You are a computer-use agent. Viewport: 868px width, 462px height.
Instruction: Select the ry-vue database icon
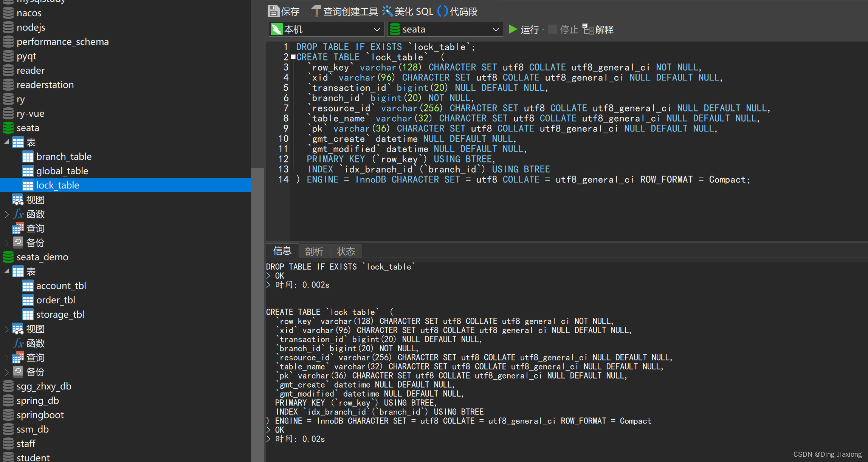coord(8,114)
